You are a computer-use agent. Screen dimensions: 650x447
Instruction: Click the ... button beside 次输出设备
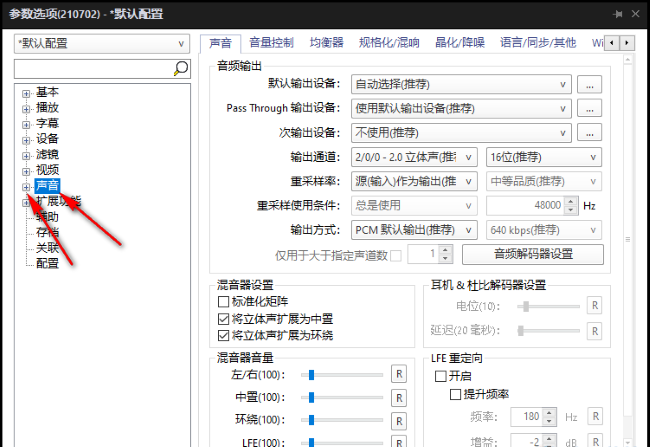(590, 132)
